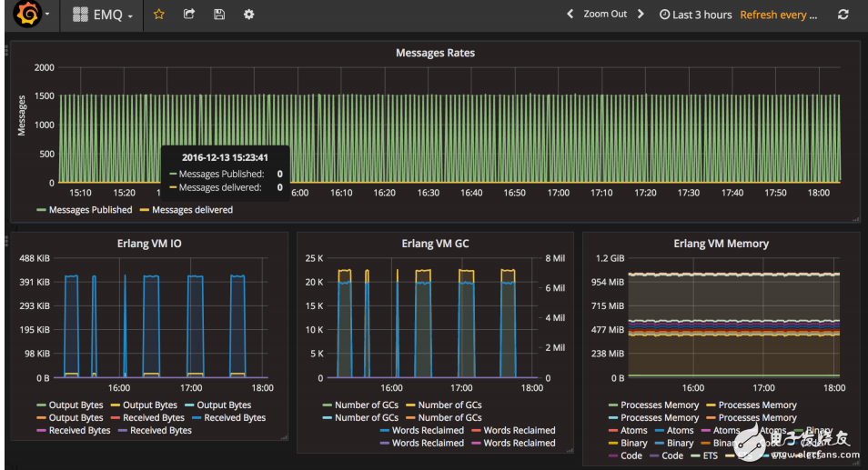Star the EMQ dashboard
The image size is (868, 470).
coord(158,15)
